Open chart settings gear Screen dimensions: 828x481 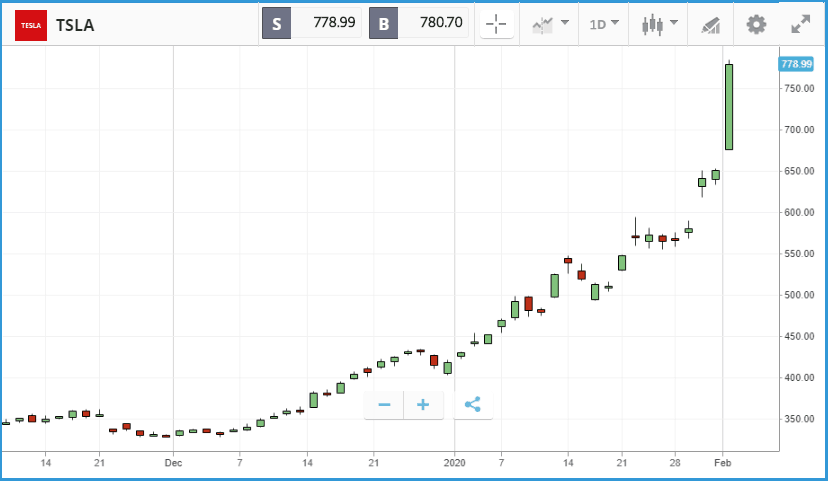tap(756, 24)
